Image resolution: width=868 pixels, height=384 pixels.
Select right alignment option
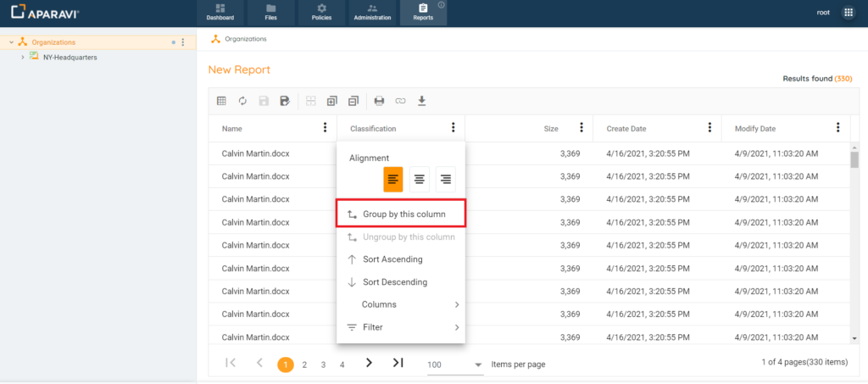pyautogui.click(x=446, y=179)
